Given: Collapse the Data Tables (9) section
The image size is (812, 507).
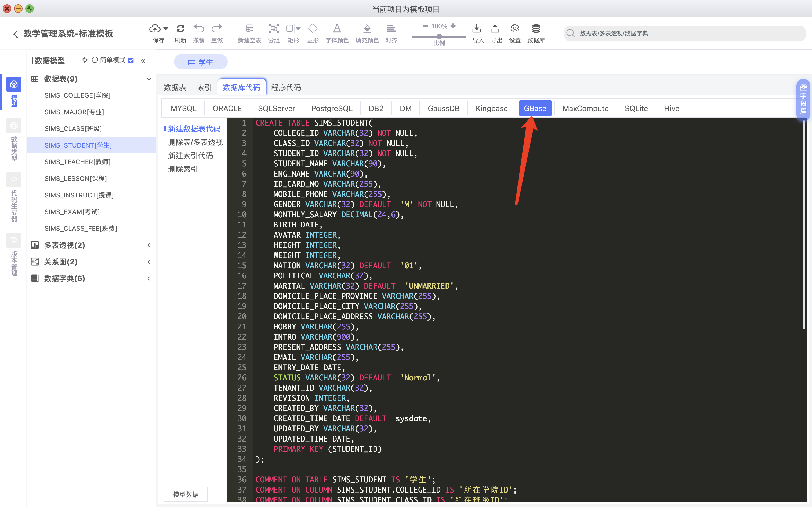Looking at the screenshot, I should [x=149, y=79].
